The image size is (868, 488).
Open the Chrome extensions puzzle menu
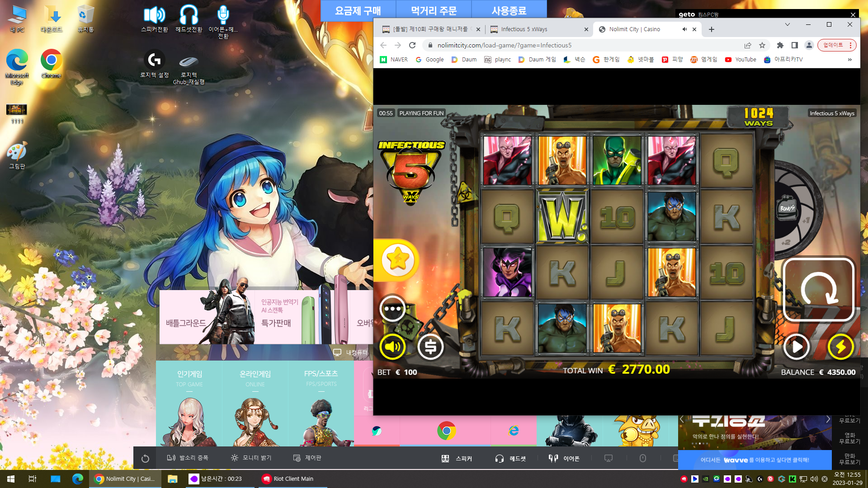click(780, 45)
